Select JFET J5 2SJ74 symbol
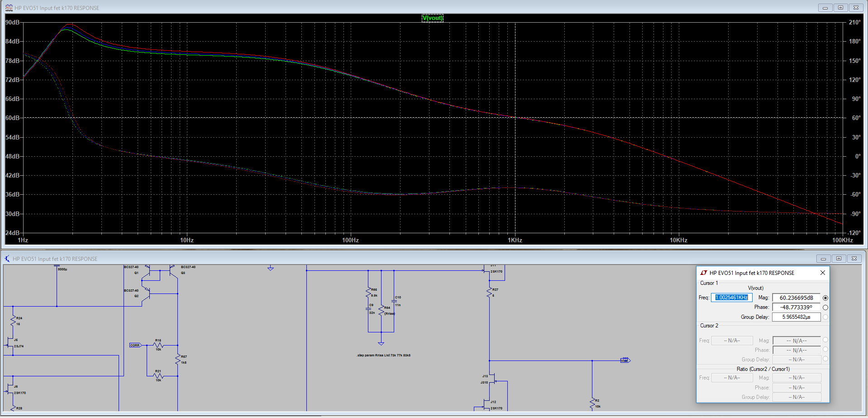Viewport: 868px width, 418px height. (x=10, y=343)
